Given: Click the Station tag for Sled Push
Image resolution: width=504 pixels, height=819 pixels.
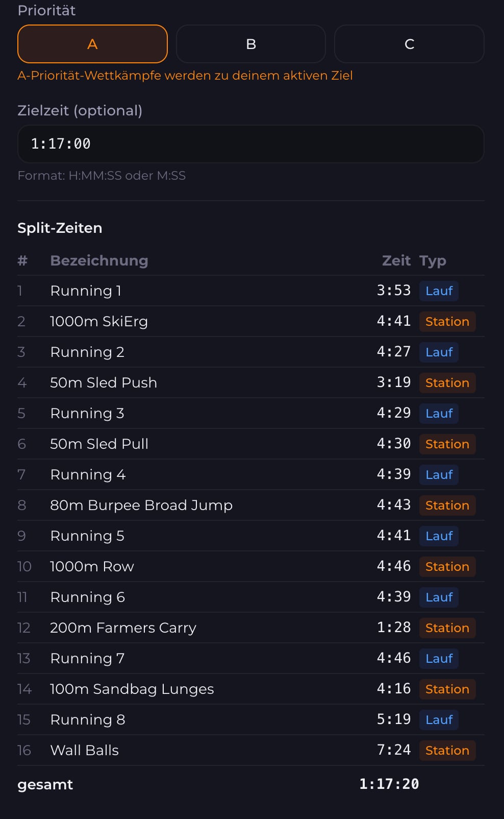Looking at the screenshot, I should [447, 382].
